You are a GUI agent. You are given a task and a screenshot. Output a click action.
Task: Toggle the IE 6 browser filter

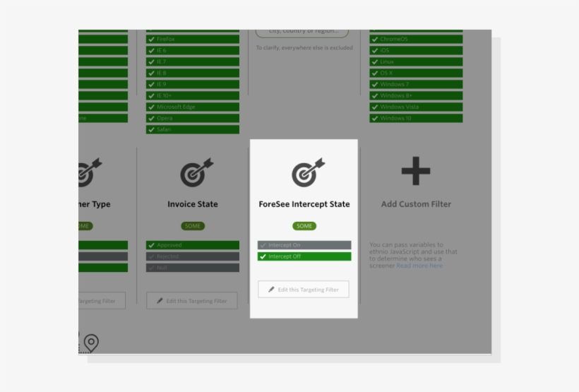click(192, 50)
